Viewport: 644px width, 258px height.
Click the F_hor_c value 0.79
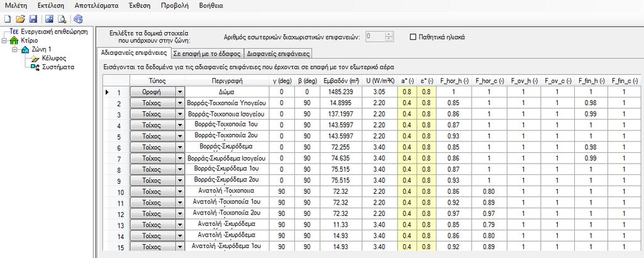click(489, 225)
